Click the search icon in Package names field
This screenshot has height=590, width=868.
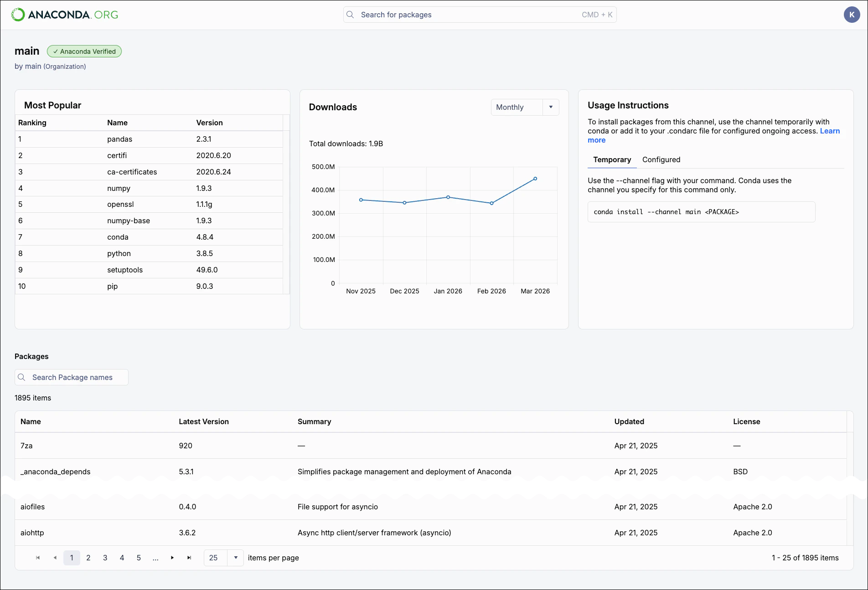[x=21, y=377]
